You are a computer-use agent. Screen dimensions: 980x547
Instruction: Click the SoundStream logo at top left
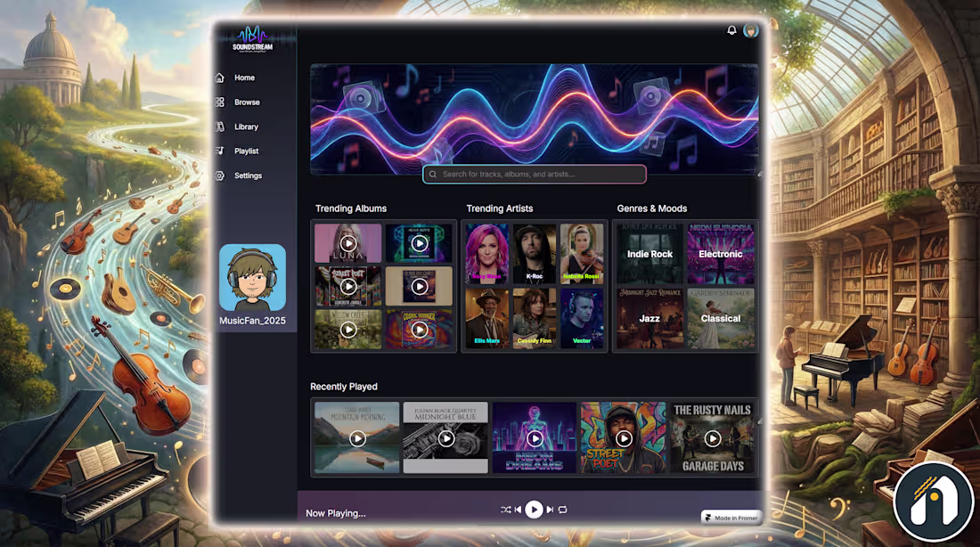(x=254, y=37)
